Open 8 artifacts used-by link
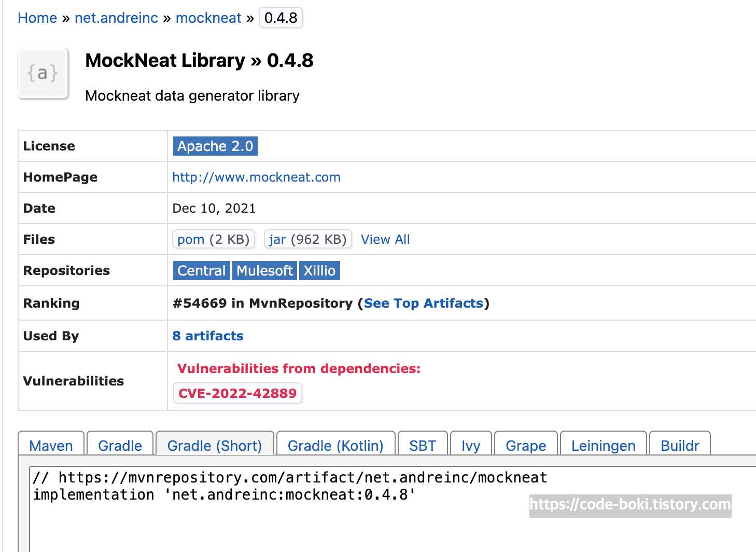The image size is (756, 552). click(208, 336)
